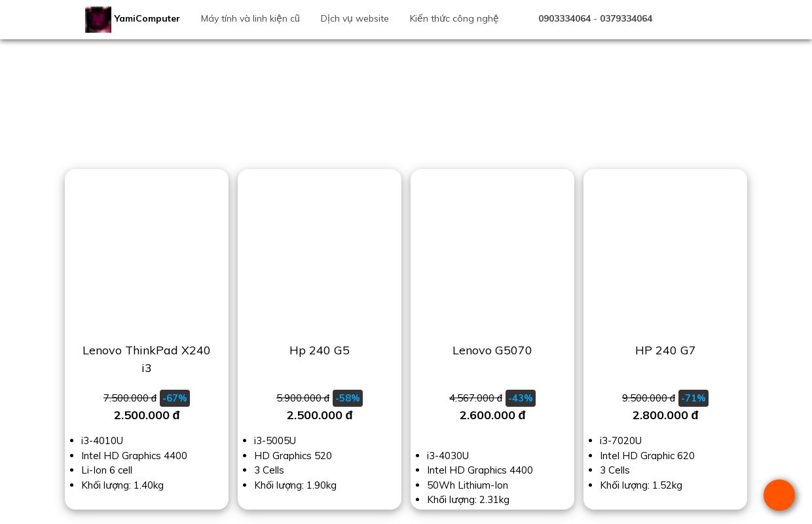Open HP 240 G7 product title
This screenshot has height=524, width=812.
coord(665,350)
